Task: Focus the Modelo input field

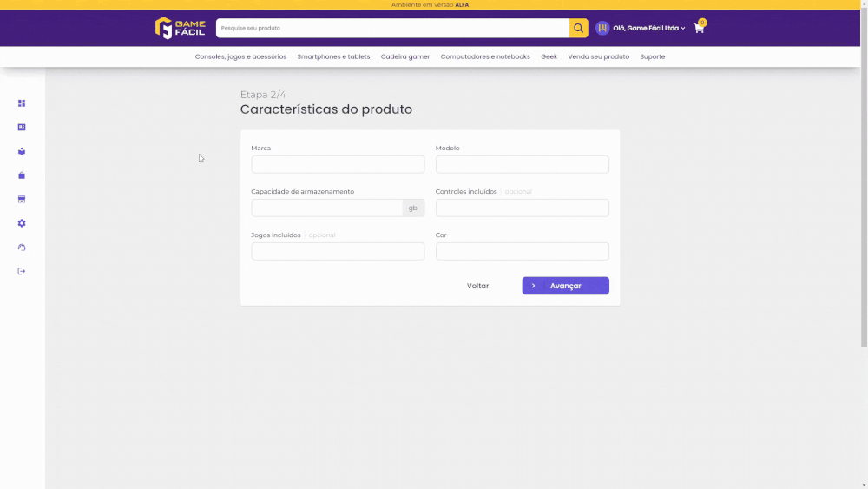Action: [522, 164]
